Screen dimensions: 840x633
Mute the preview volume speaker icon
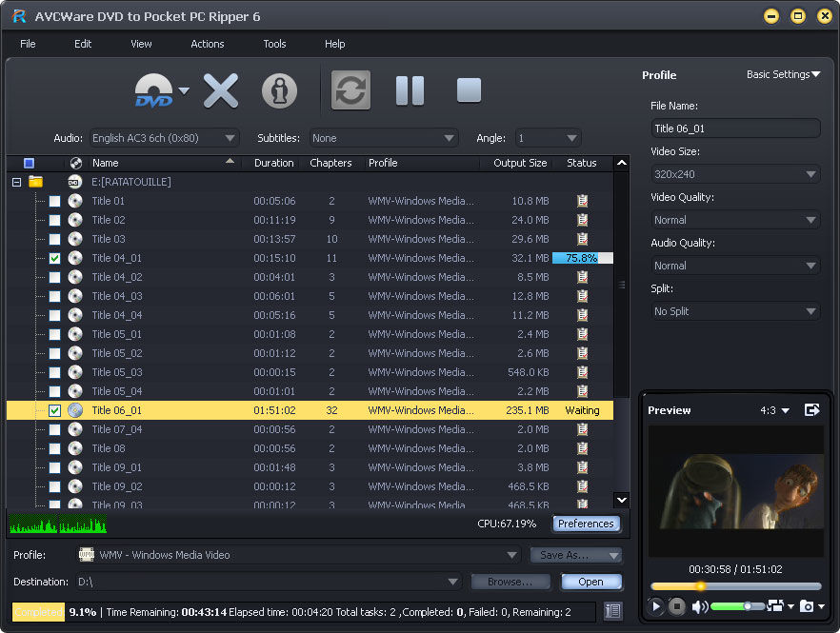[x=699, y=606]
